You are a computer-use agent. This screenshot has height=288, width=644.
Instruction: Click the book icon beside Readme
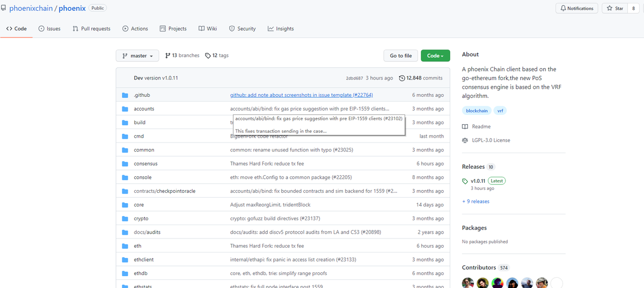pyautogui.click(x=465, y=127)
